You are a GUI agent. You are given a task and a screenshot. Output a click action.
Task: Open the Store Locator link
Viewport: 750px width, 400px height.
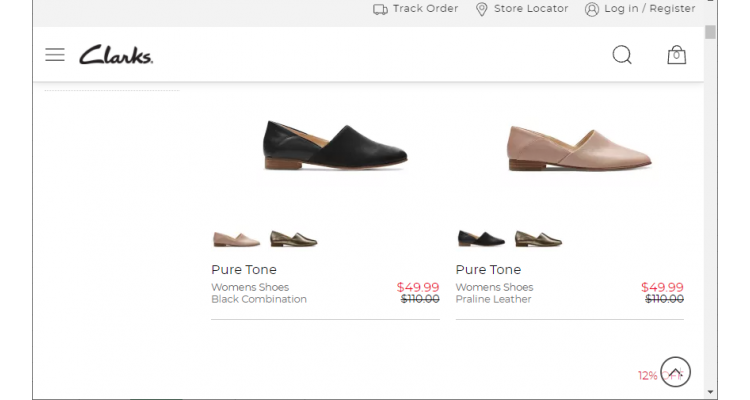click(x=531, y=9)
